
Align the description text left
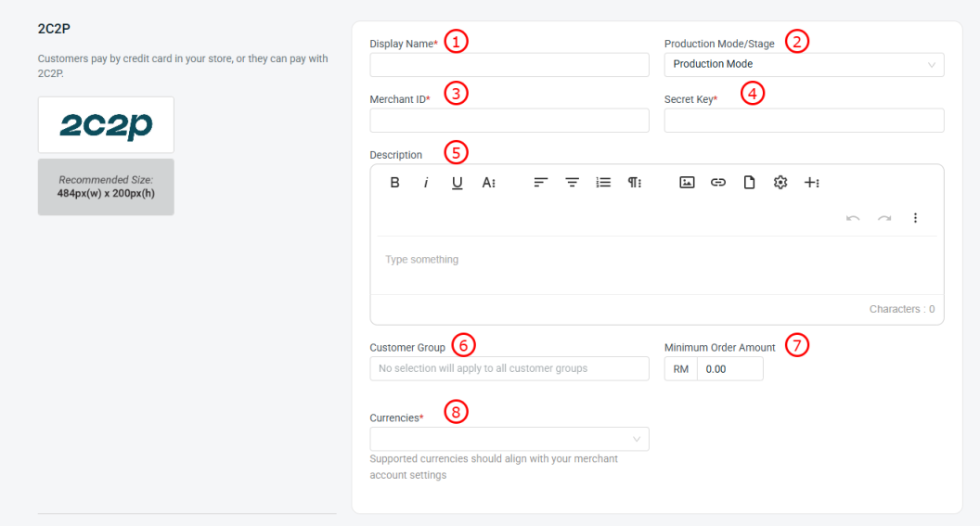(x=540, y=183)
